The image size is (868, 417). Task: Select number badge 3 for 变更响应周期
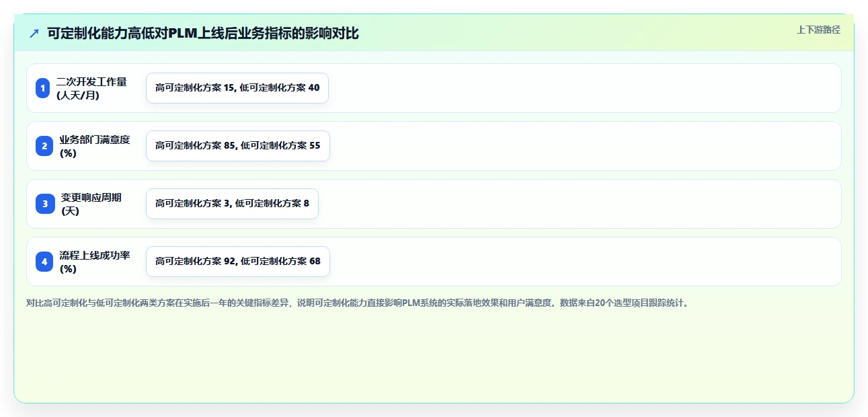(45, 204)
